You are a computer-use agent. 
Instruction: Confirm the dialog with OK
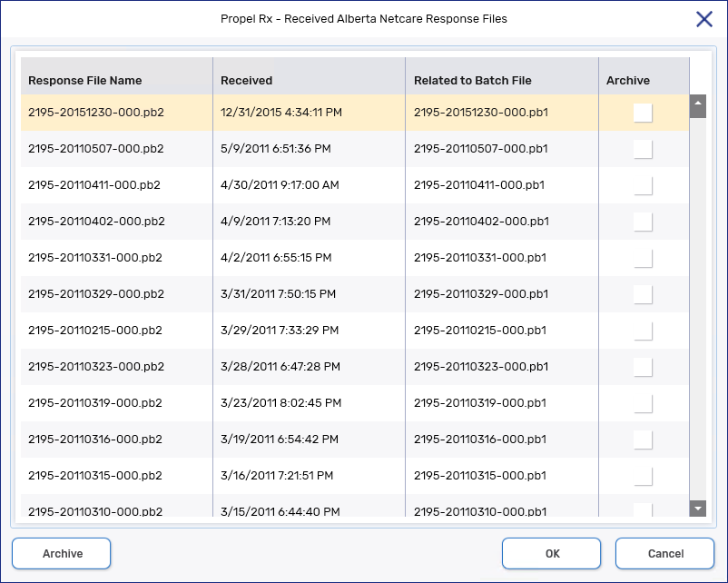click(552, 553)
